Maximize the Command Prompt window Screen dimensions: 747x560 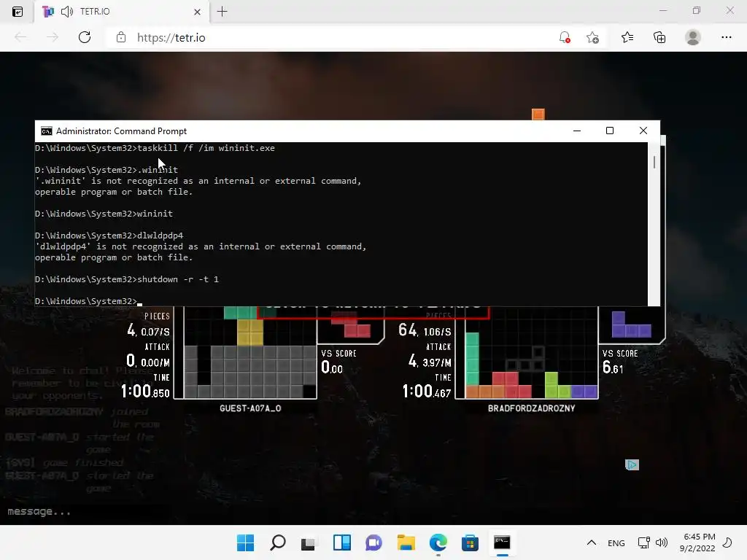coord(610,131)
